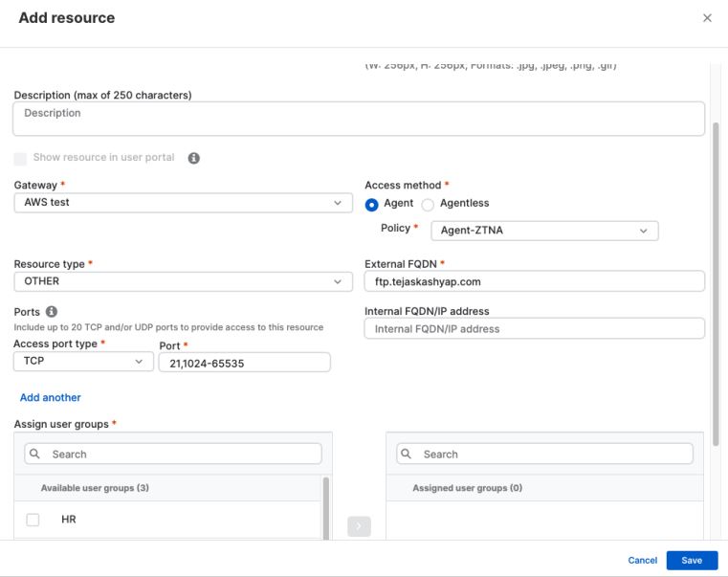
Task: Click the Ports info icon
Action: pos(52,311)
